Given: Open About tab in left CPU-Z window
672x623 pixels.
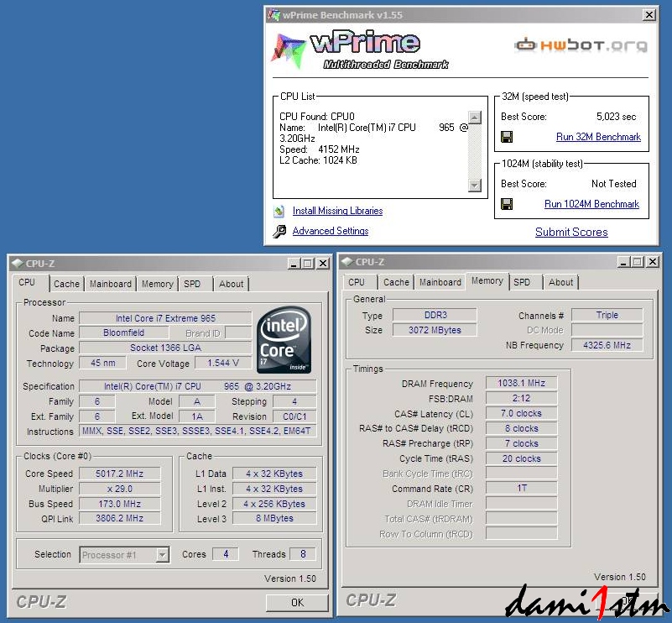Looking at the screenshot, I should click(x=231, y=284).
